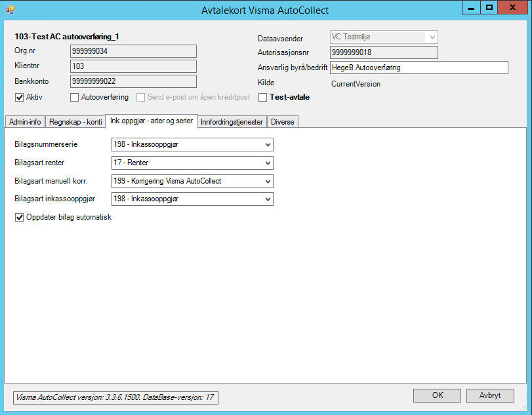The image size is (532, 415).
Task: Click the Autorisasjonsnr field
Action: pyautogui.click(x=384, y=52)
